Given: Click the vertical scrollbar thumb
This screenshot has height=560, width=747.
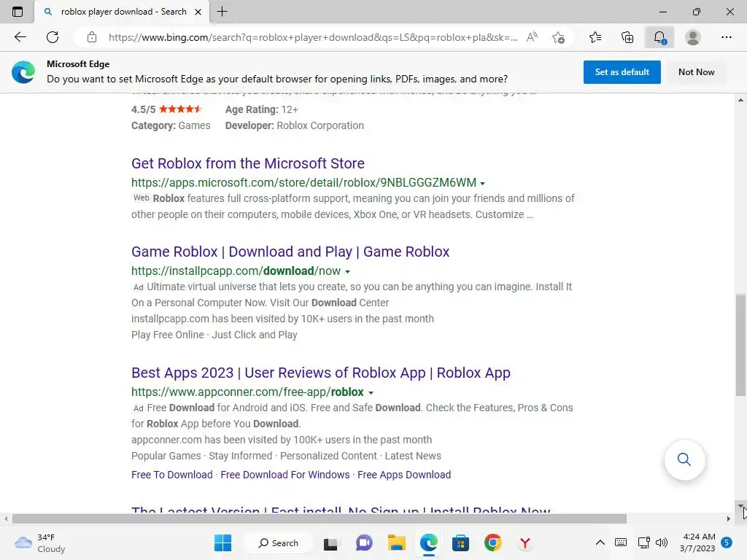Looking at the screenshot, I should point(740,345).
